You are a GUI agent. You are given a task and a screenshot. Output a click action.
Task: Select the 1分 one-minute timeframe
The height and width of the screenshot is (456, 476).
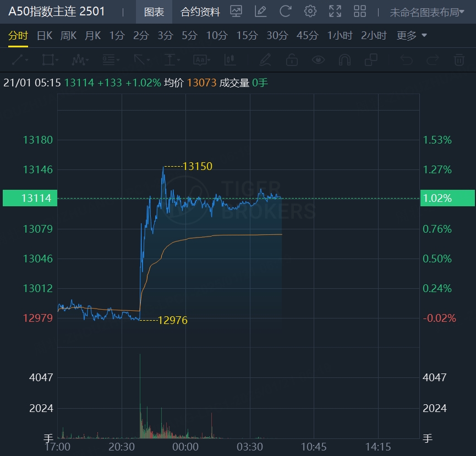pyautogui.click(x=117, y=36)
